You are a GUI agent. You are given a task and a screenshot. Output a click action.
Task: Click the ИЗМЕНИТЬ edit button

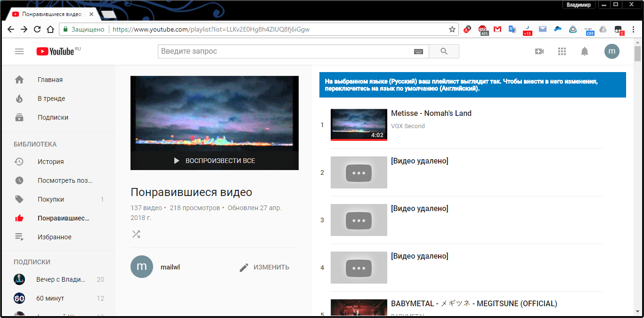point(264,267)
